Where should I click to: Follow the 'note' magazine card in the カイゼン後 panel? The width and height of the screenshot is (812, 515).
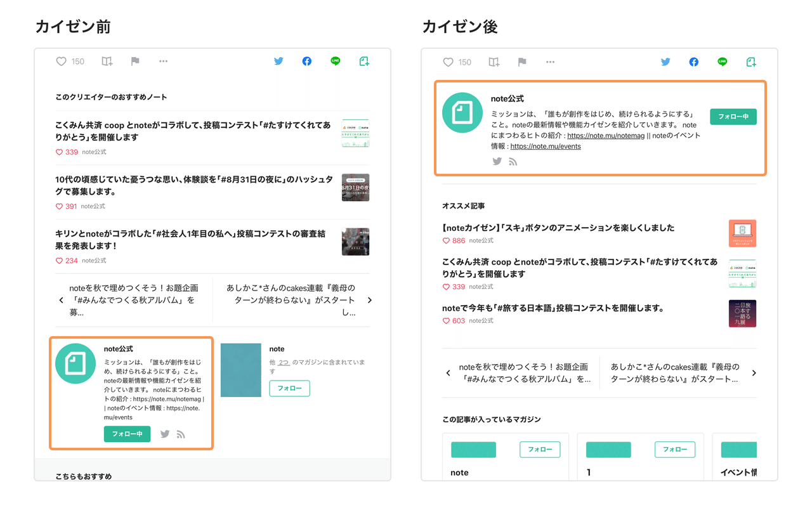click(540, 450)
